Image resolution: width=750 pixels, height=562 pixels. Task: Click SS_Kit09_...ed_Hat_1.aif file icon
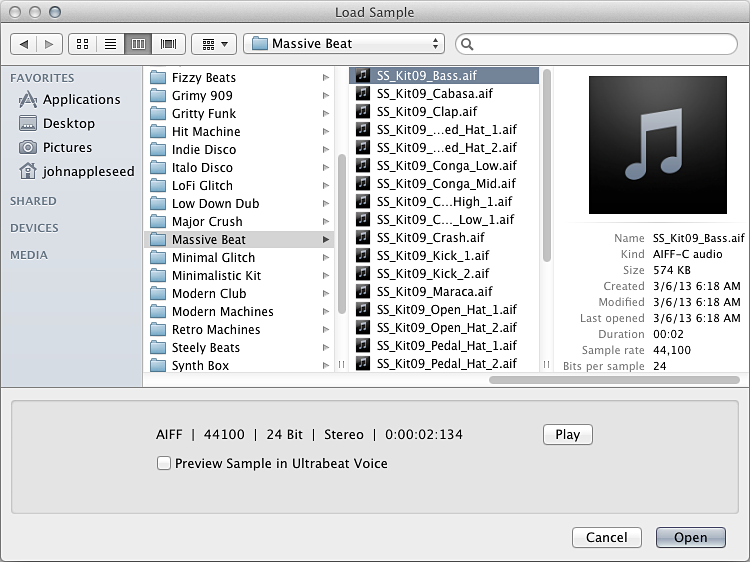(x=363, y=129)
